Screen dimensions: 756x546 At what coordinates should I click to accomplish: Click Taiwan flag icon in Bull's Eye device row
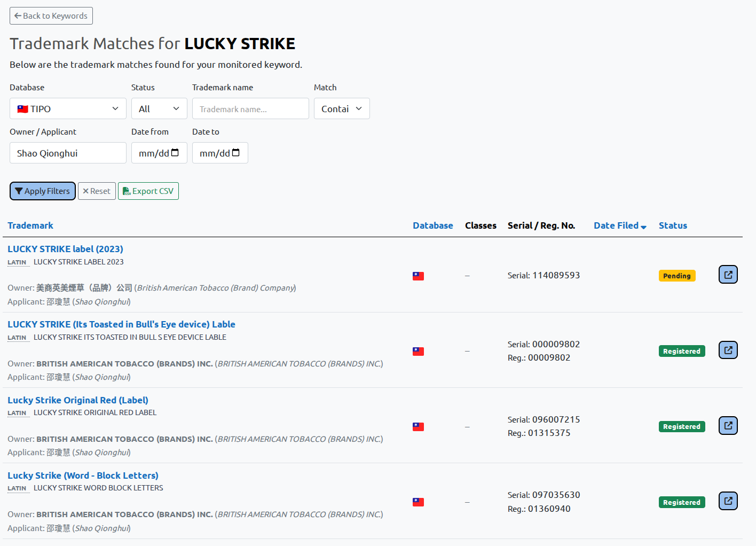pos(418,352)
